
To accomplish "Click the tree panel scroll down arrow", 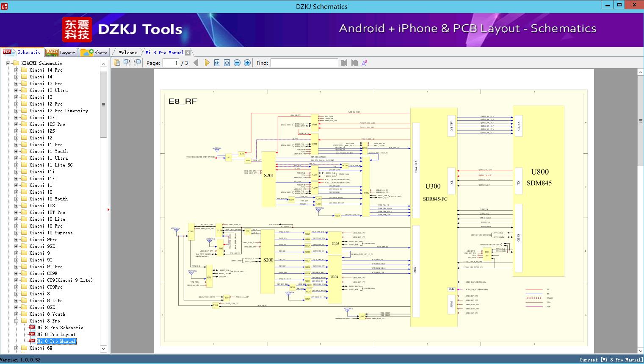I will click(x=103, y=349).
